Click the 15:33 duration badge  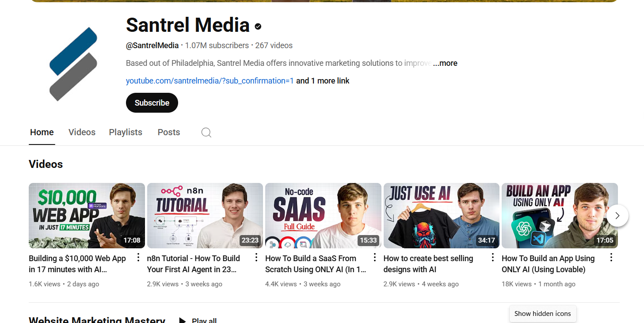tap(368, 240)
